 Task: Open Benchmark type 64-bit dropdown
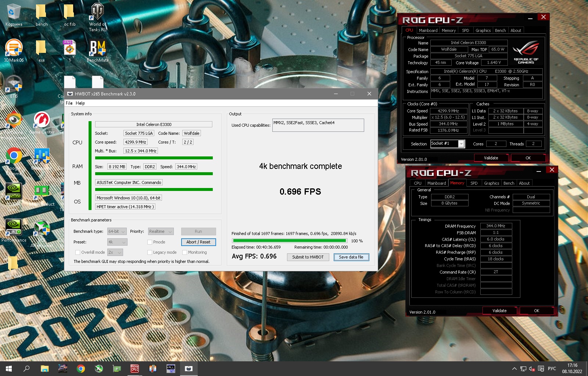click(x=117, y=231)
